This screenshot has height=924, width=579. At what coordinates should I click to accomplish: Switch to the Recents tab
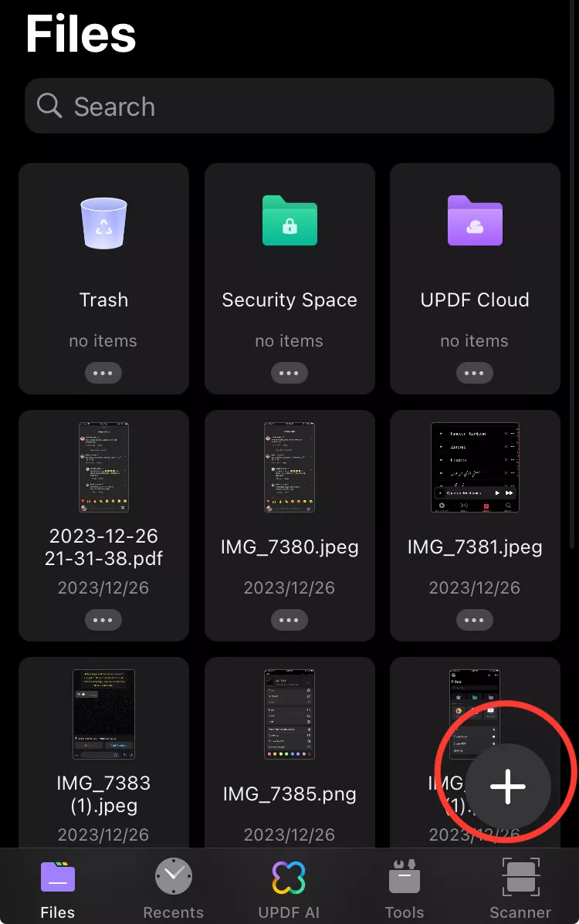click(174, 889)
